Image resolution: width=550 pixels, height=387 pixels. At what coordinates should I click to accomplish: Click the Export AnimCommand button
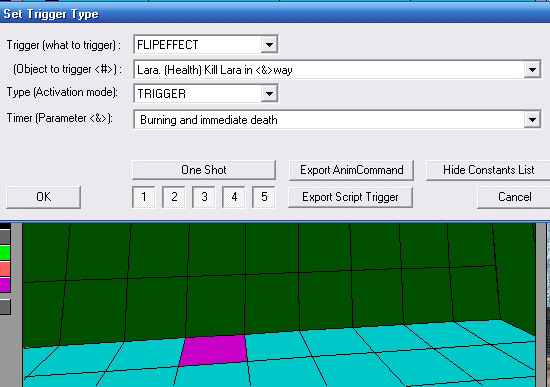[351, 170]
